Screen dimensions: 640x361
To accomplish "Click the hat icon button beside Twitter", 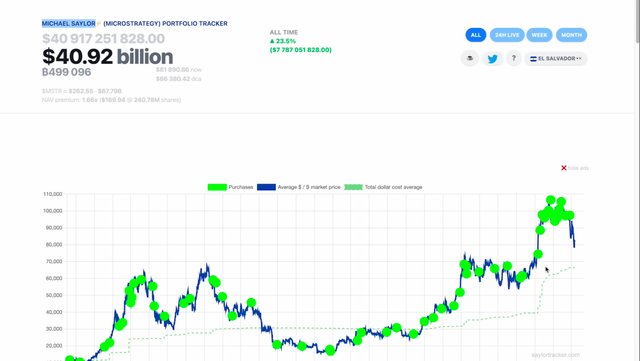I will pyautogui.click(x=470, y=58).
